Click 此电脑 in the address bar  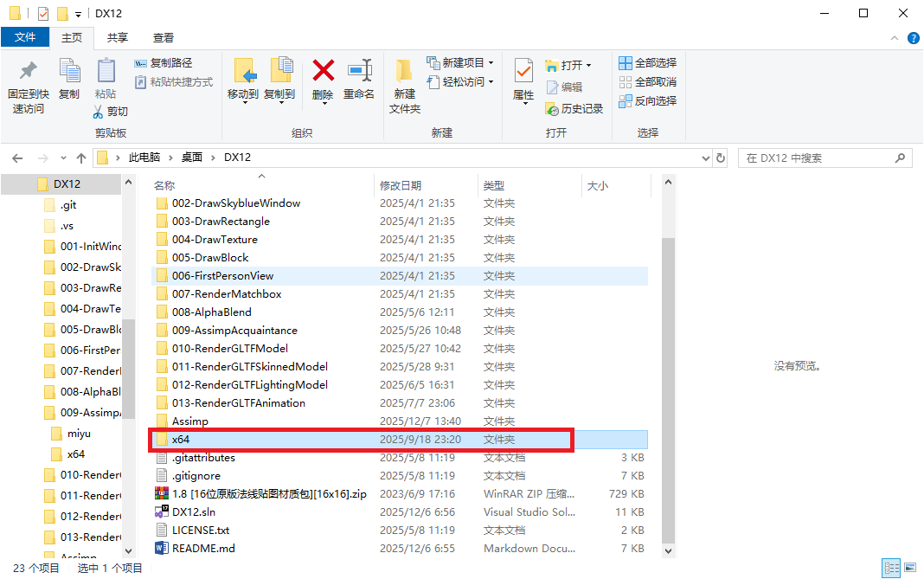144,158
